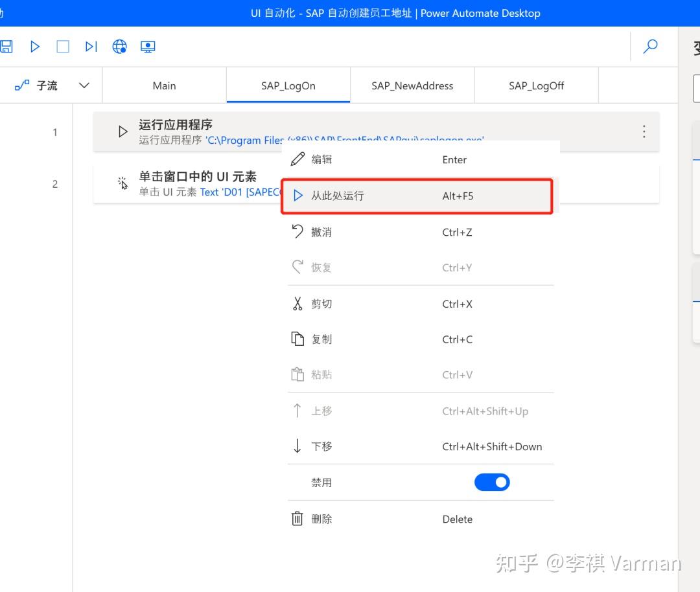Open options menu on 运行应用程序 action
Viewport: 700px width, 592px height.
pos(644,131)
